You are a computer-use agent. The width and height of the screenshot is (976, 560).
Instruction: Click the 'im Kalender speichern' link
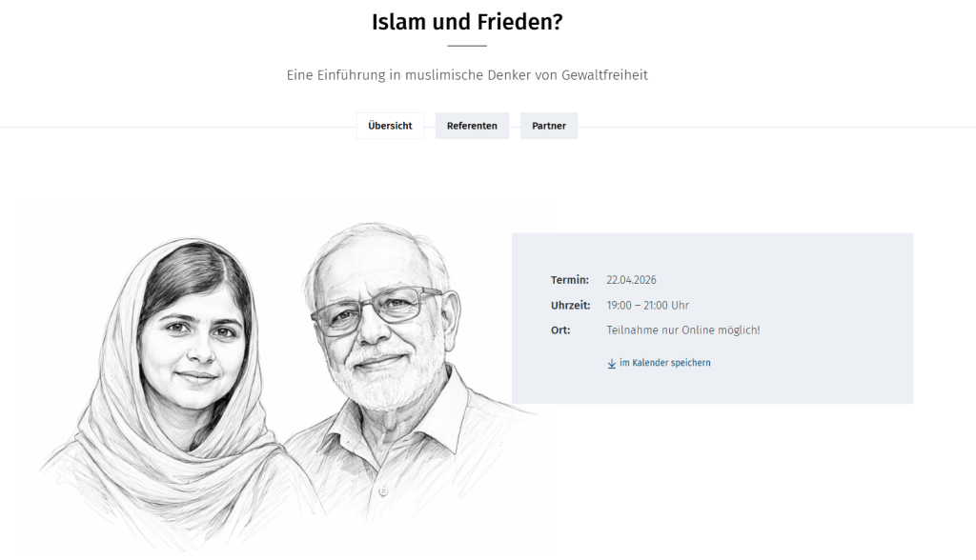[664, 363]
